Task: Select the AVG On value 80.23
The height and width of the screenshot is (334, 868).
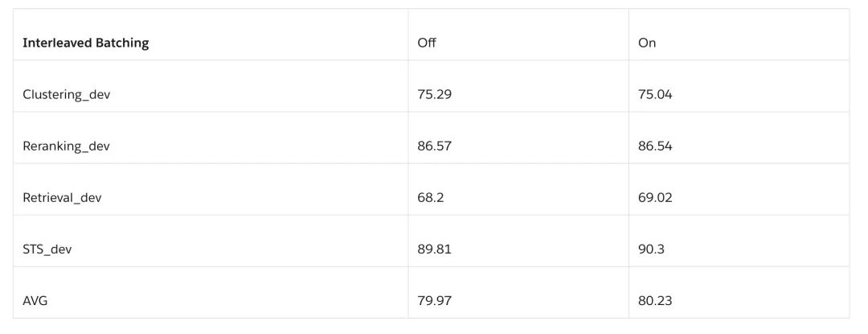Action: [655, 300]
